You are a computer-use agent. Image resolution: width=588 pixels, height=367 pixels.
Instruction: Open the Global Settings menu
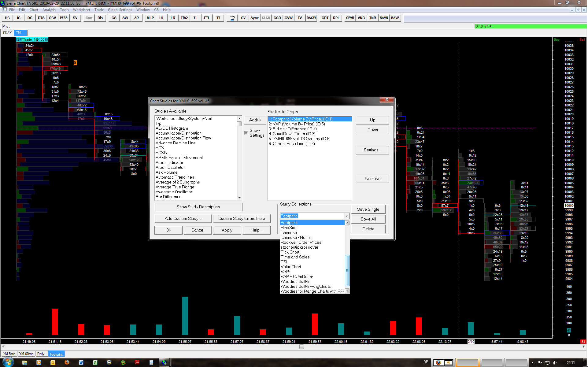[x=120, y=10]
